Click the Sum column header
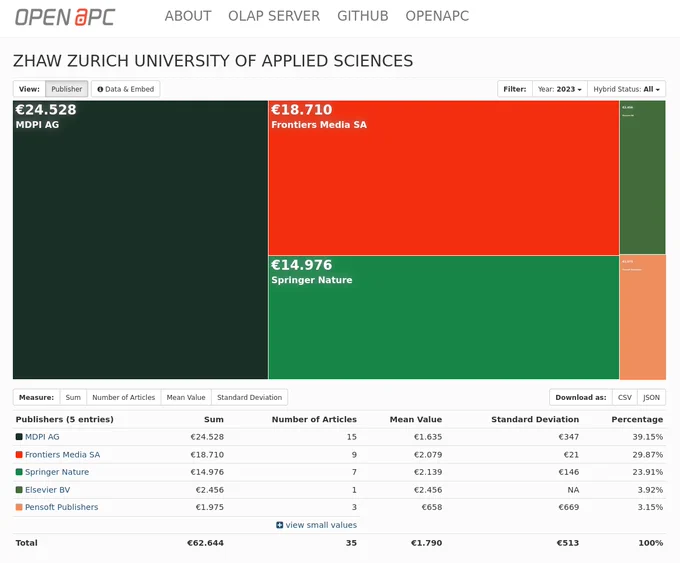This screenshot has height=563, width=680. pos(214,419)
